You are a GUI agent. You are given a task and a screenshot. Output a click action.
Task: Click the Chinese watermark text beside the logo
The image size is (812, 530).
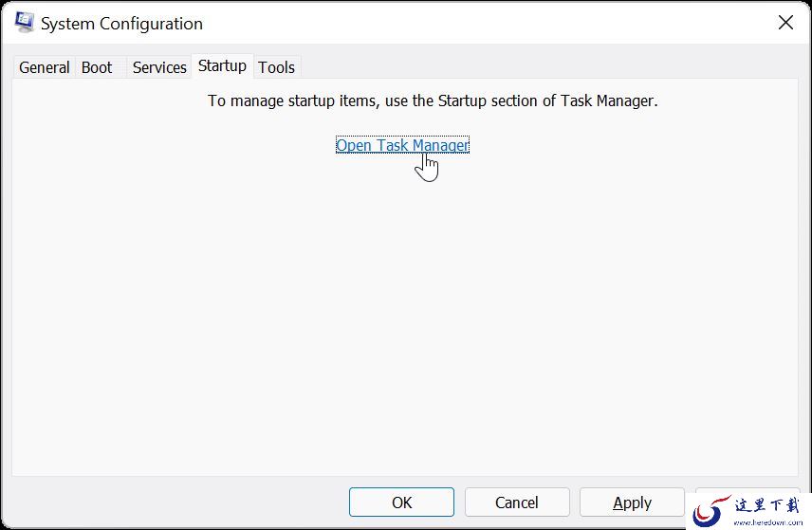point(767,504)
